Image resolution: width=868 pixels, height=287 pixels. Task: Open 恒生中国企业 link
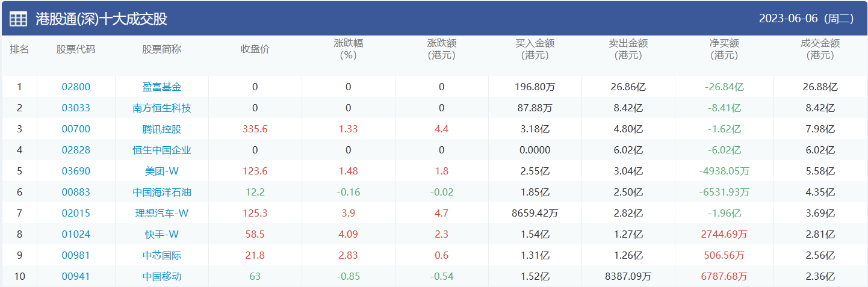click(162, 150)
